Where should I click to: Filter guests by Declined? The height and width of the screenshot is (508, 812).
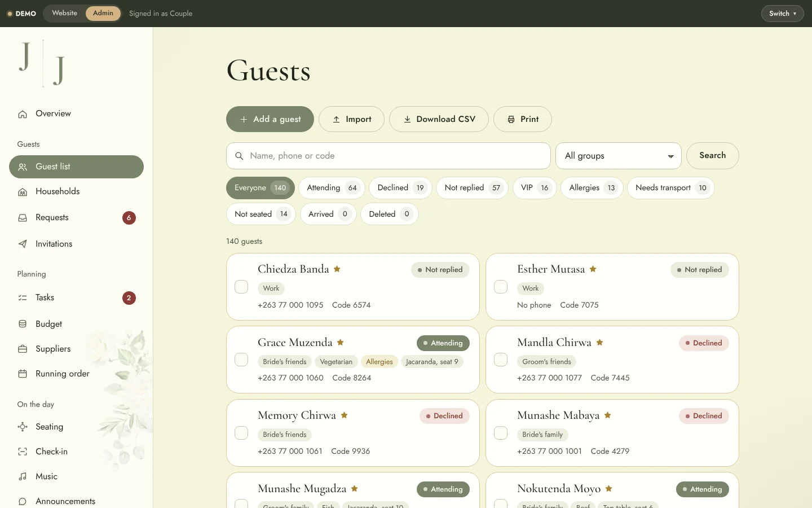400,188
